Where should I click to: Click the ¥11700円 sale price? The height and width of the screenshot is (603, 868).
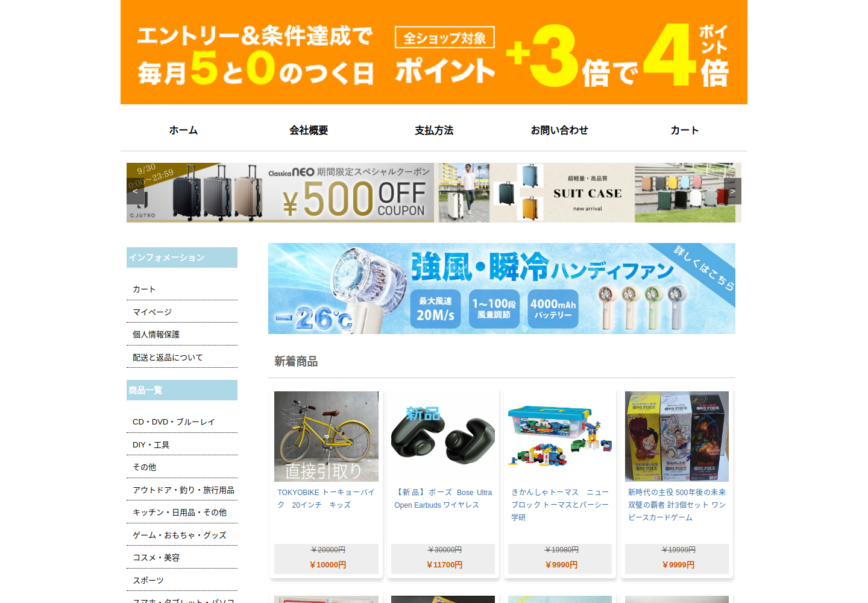click(x=444, y=565)
